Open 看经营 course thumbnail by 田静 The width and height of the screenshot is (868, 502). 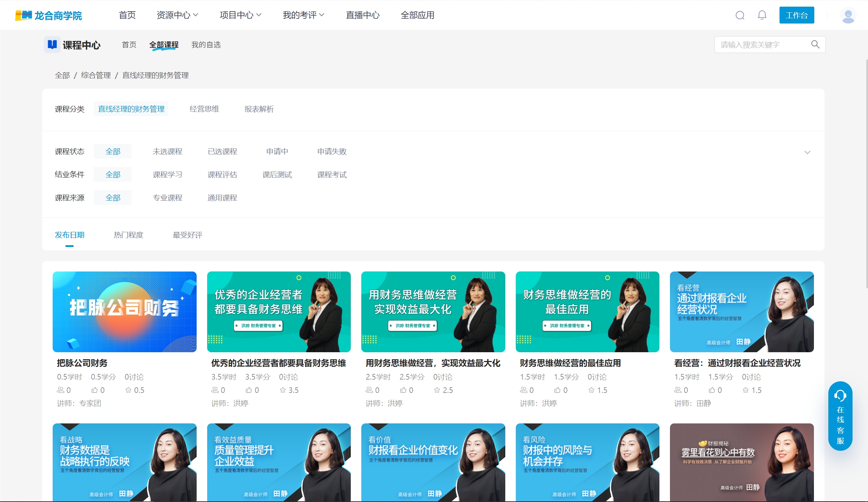coord(742,312)
